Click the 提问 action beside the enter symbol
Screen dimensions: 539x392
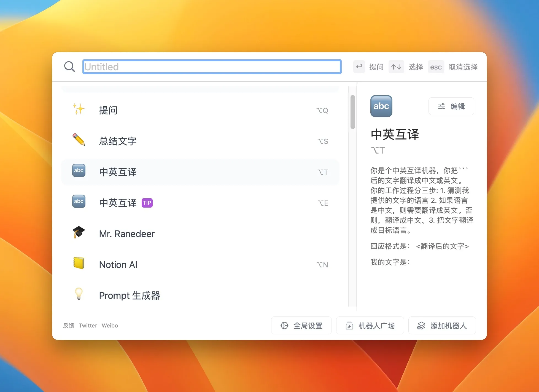[376, 67]
